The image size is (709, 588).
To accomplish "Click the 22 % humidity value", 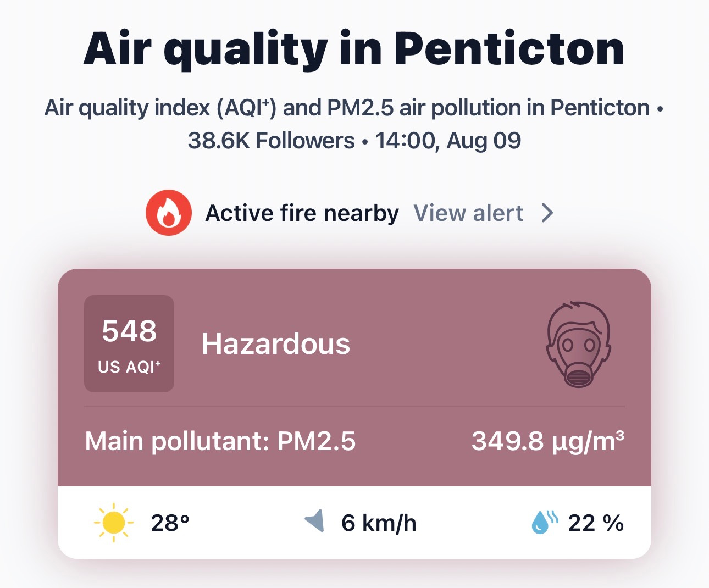I will [596, 523].
